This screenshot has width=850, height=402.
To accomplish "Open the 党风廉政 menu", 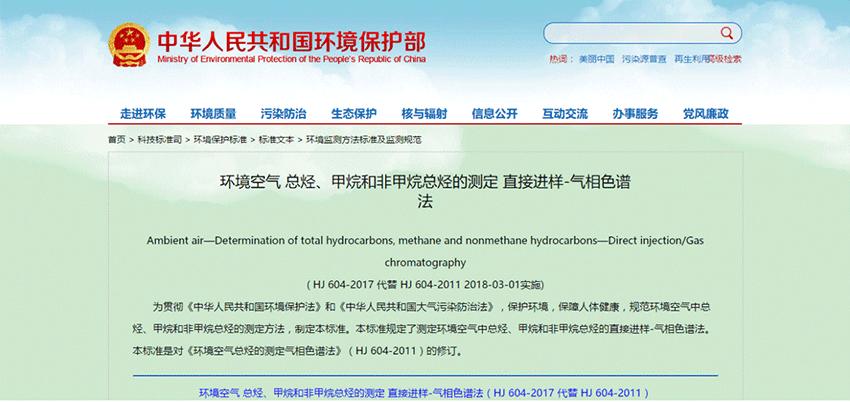I will click(x=706, y=114).
